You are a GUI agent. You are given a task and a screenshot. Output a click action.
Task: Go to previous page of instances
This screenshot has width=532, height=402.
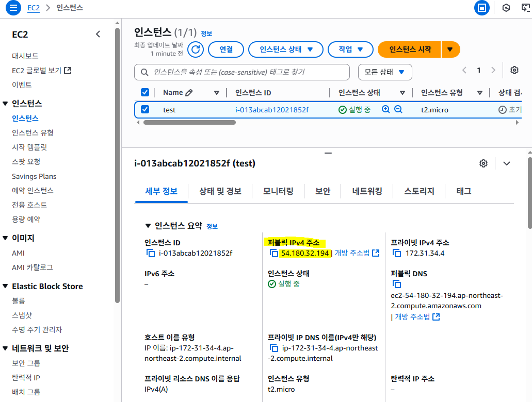(464, 70)
